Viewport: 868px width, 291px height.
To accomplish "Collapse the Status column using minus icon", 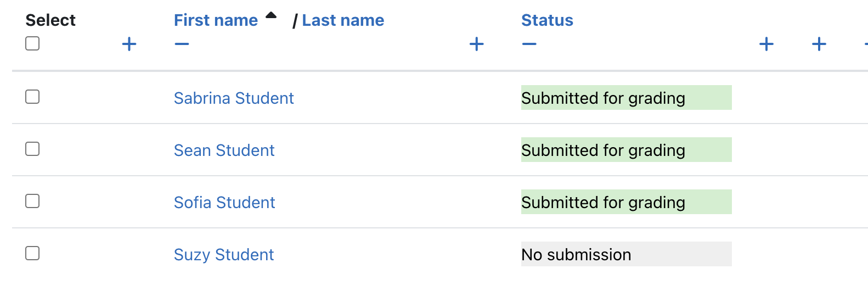I will [529, 44].
